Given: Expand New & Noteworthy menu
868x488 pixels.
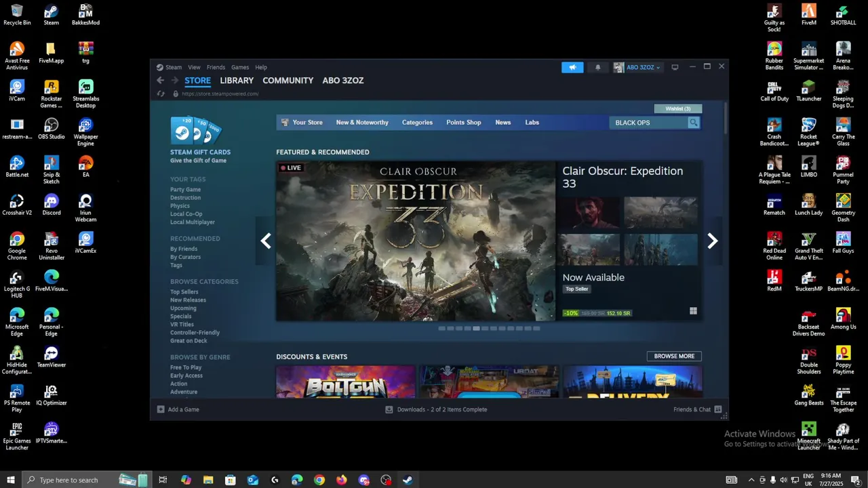Looking at the screenshot, I should point(362,123).
